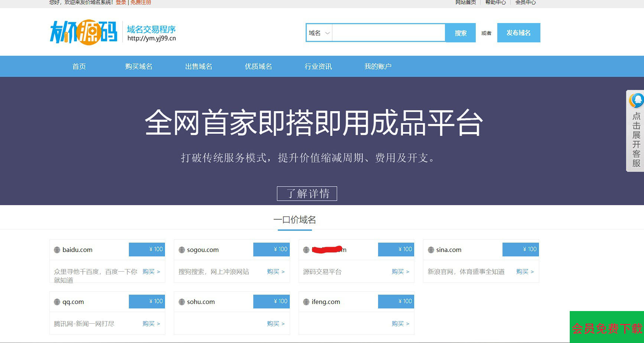Open 帮助中心 link in top bar
The image size is (644, 343).
(x=495, y=3)
